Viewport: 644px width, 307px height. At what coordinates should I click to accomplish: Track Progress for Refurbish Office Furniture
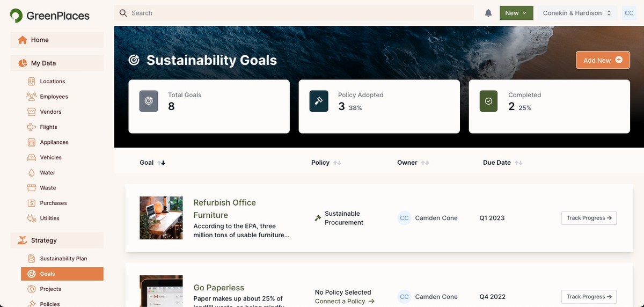589,218
